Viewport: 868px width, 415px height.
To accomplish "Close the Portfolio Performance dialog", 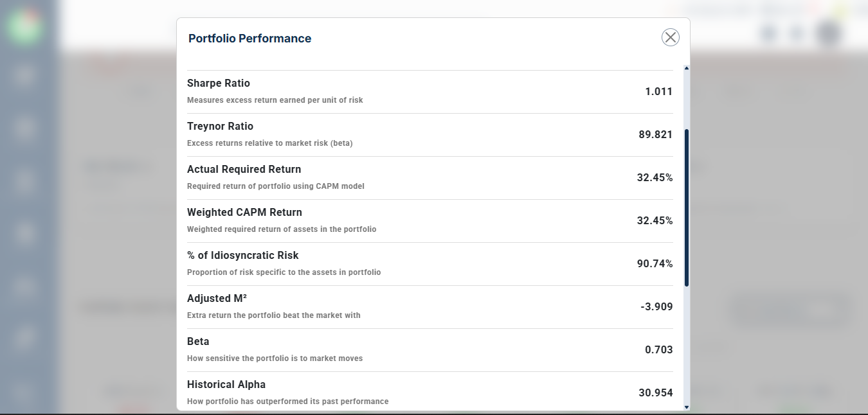I will point(670,37).
